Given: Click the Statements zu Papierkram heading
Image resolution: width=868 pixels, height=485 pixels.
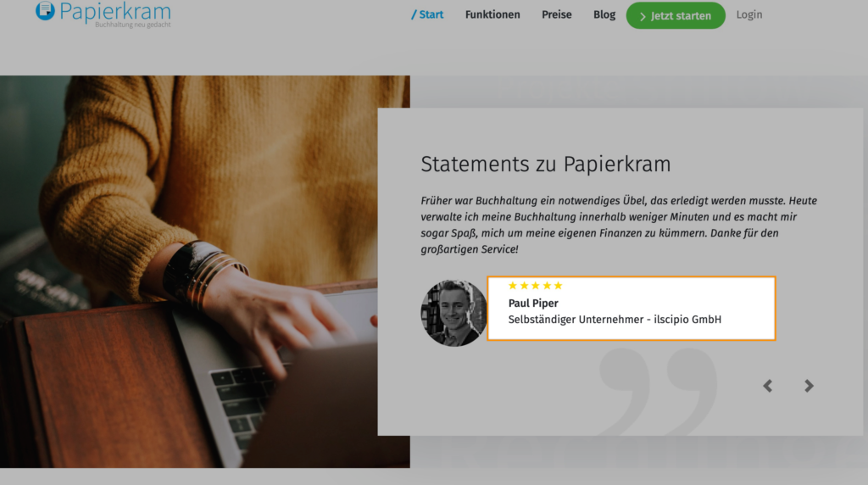Looking at the screenshot, I should tap(545, 164).
